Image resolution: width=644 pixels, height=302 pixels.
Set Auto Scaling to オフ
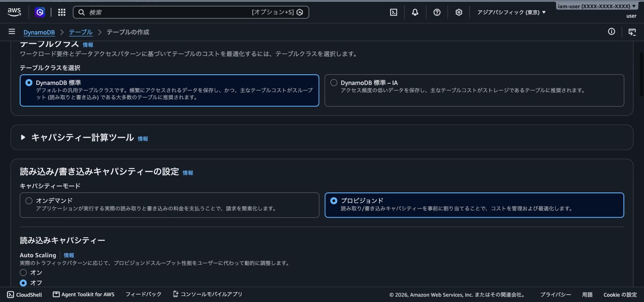pos(23,283)
